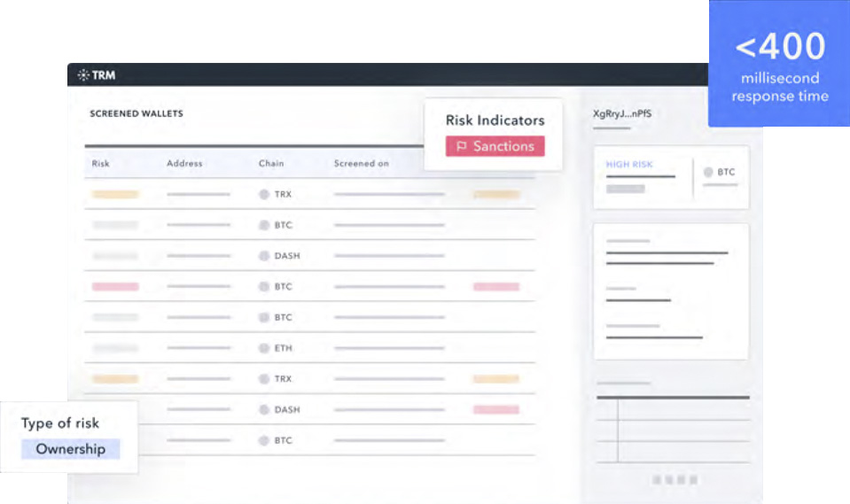Viewport: 850px width, 504px height.
Task: Click the TRX chain icon in first row
Action: [x=263, y=194]
